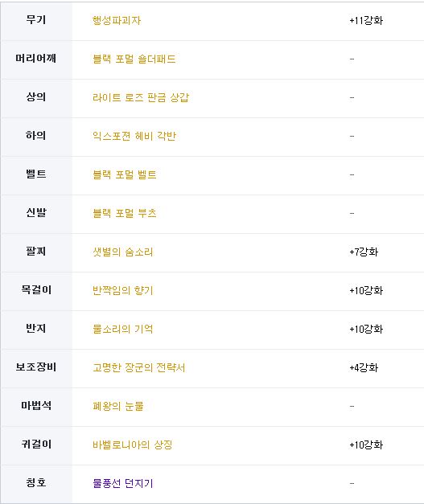Viewport: 424px width, 504px height.
Task: Open the 물소리의 기억 ring link
Action: [123, 329]
